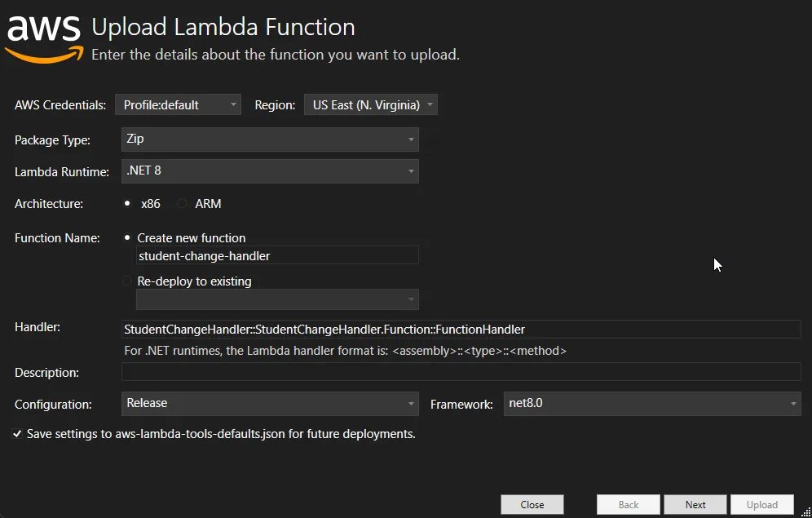Click the function name text field
Viewport: 812px width, 518px height.
click(x=276, y=255)
